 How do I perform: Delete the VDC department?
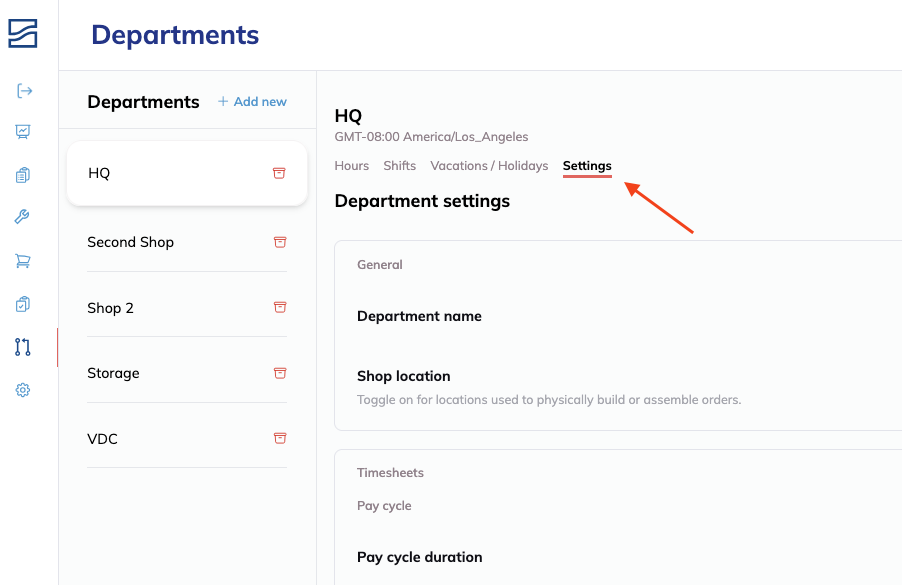point(280,438)
